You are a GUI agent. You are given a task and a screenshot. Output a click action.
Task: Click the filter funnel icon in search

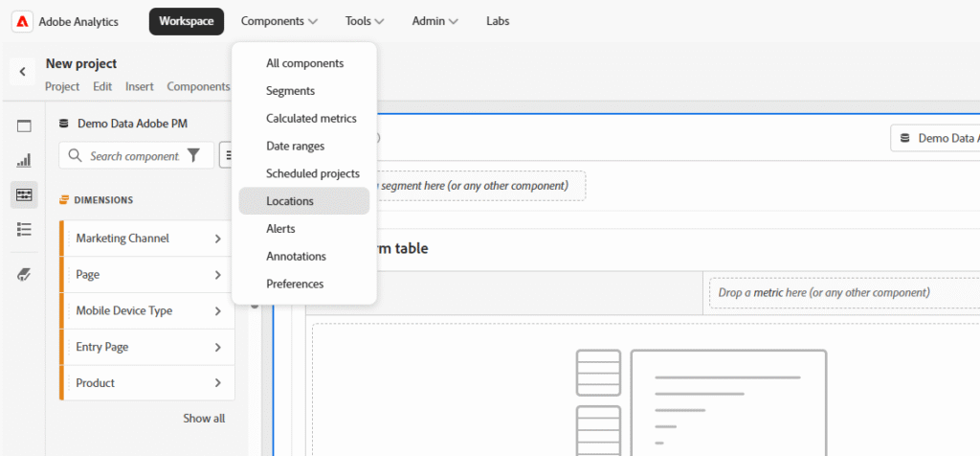193,155
